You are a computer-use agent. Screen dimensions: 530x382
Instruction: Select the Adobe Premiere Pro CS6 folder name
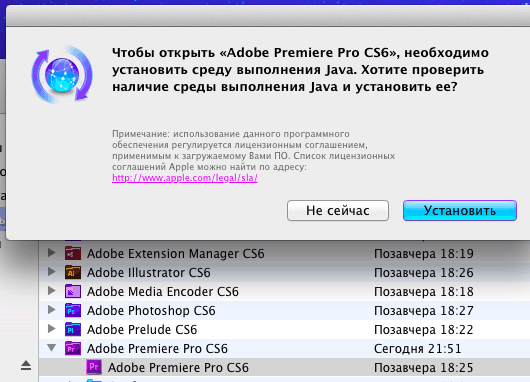(158, 349)
